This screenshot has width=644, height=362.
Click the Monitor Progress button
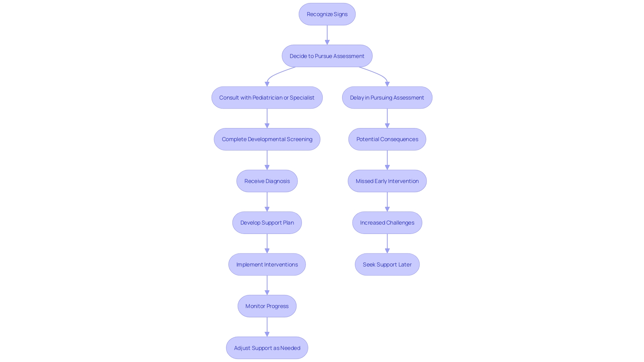point(267,306)
